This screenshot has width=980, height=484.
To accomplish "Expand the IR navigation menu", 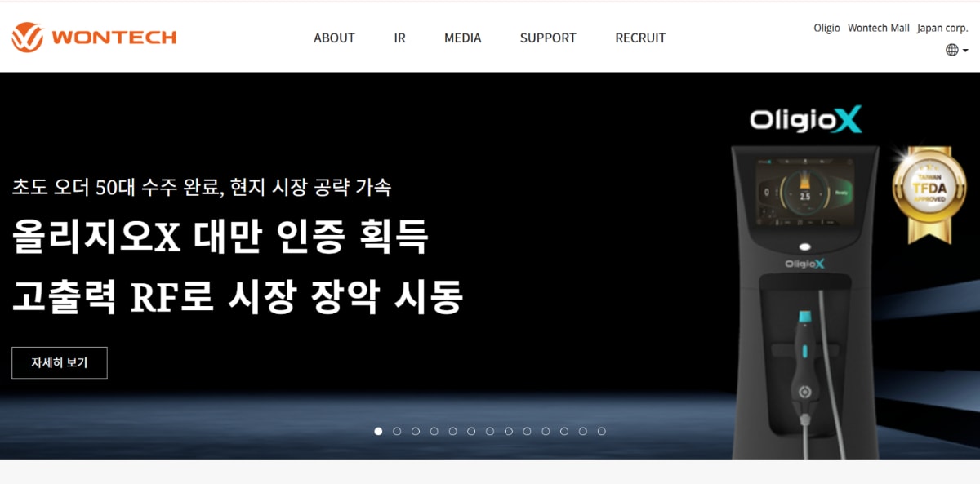I will (399, 38).
